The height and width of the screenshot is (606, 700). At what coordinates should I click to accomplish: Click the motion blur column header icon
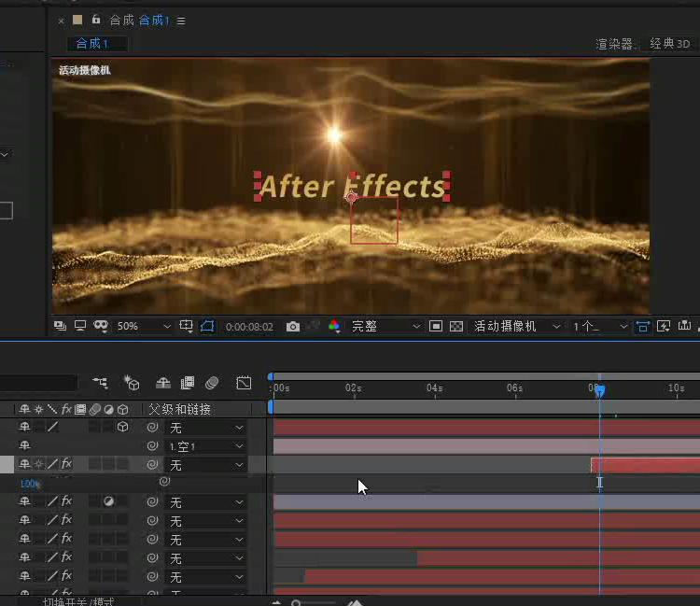pyautogui.click(x=94, y=409)
